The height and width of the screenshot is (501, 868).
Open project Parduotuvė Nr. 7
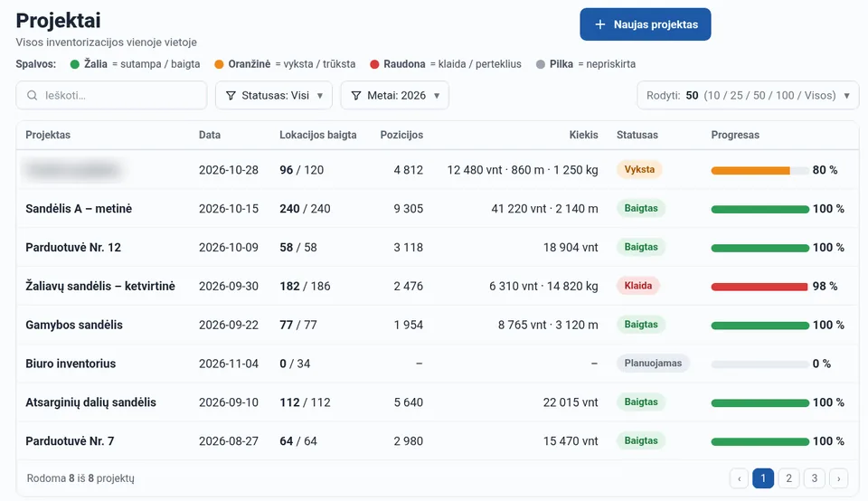pyautogui.click(x=70, y=441)
